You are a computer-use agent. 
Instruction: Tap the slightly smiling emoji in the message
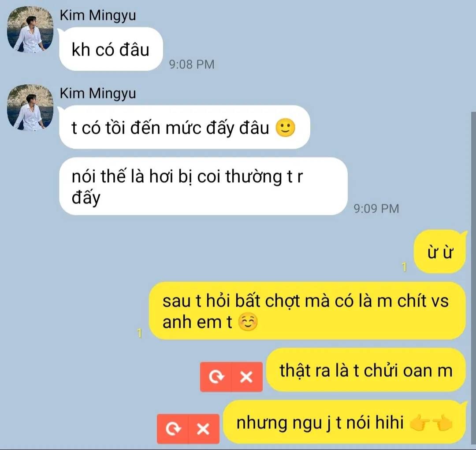pos(285,127)
